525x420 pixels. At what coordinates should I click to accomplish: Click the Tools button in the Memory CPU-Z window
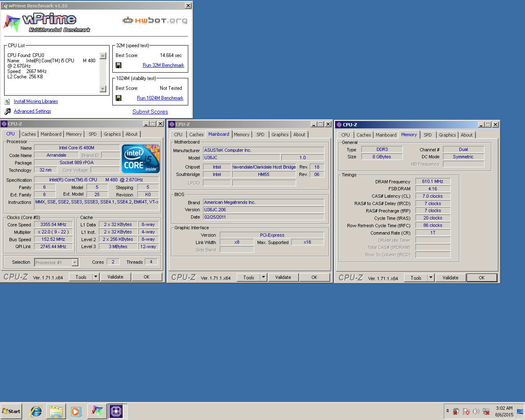[x=416, y=278]
